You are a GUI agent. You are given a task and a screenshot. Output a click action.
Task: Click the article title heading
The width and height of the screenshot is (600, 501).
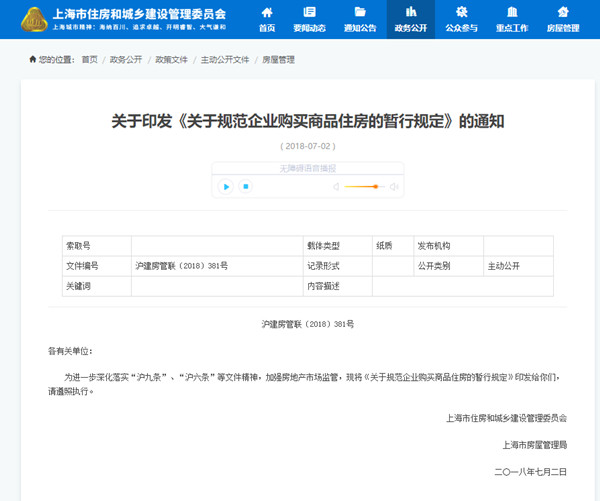click(x=308, y=121)
